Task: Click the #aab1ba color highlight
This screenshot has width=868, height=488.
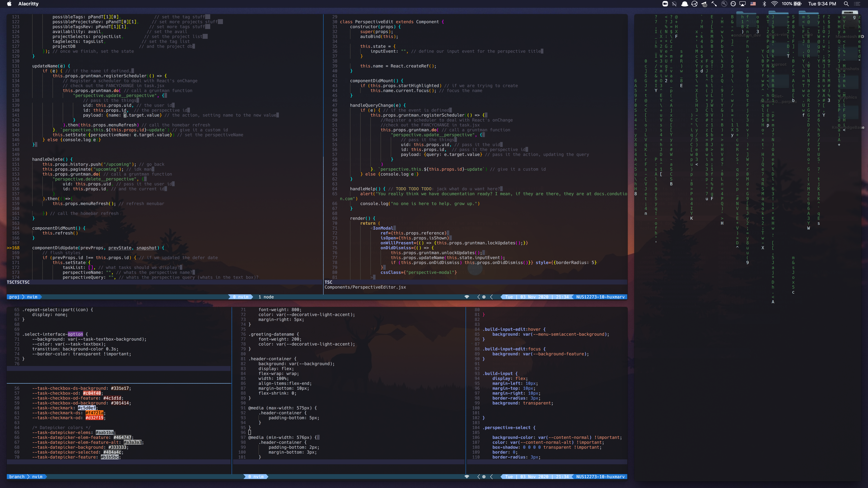Action: pyautogui.click(x=104, y=432)
